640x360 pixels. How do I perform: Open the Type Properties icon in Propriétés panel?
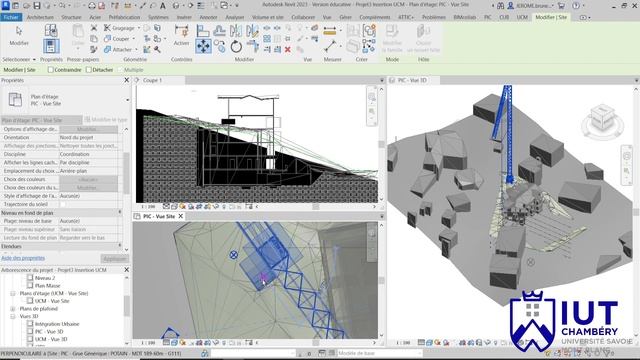[51, 31]
